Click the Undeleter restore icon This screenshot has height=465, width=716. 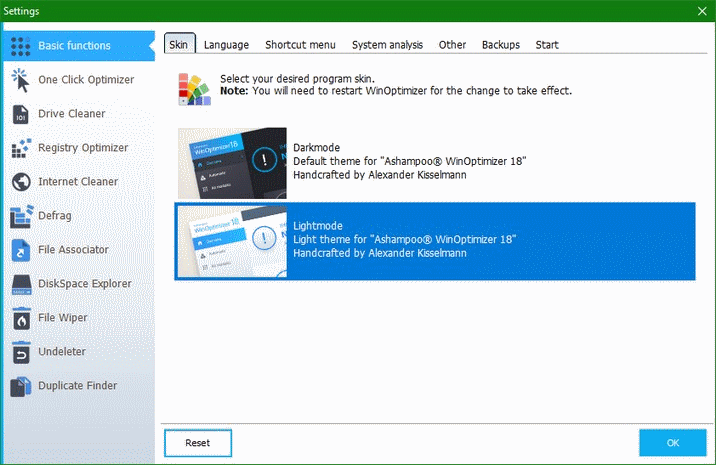pos(21,352)
